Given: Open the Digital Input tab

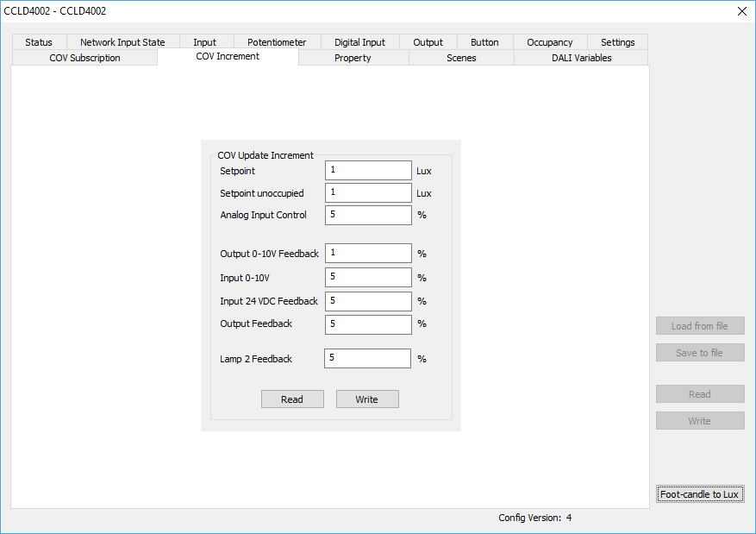Looking at the screenshot, I should pyautogui.click(x=359, y=42).
